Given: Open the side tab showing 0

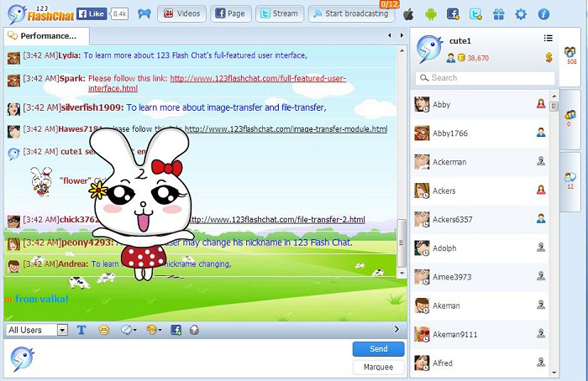Looking at the screenshot, I should point(570,118).
